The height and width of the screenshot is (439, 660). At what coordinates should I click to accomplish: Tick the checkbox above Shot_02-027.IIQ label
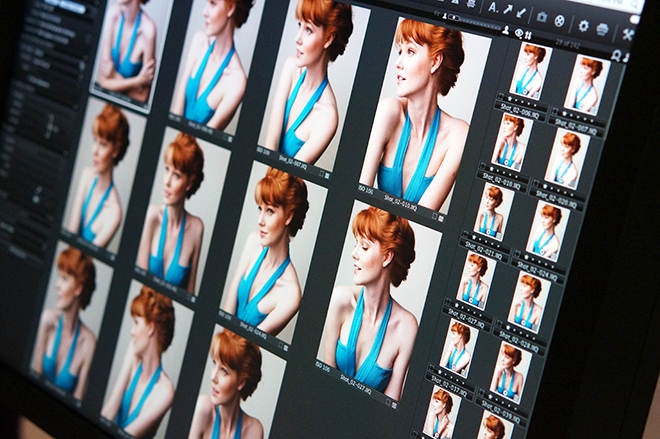pos(447,302)
